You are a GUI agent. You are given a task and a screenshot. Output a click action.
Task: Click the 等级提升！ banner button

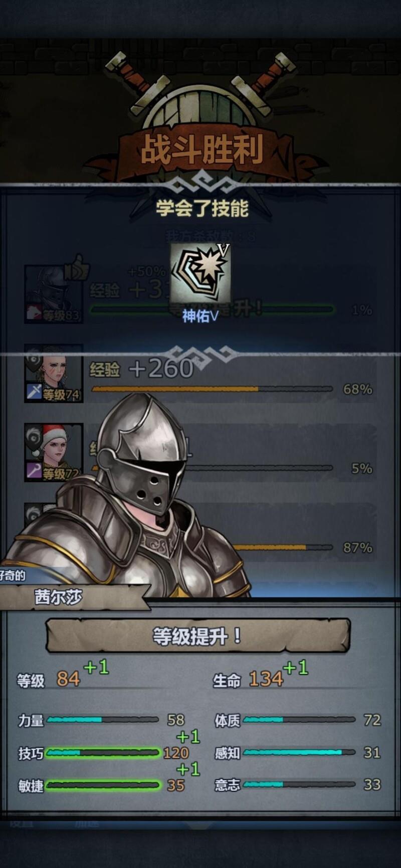[198, 636]
